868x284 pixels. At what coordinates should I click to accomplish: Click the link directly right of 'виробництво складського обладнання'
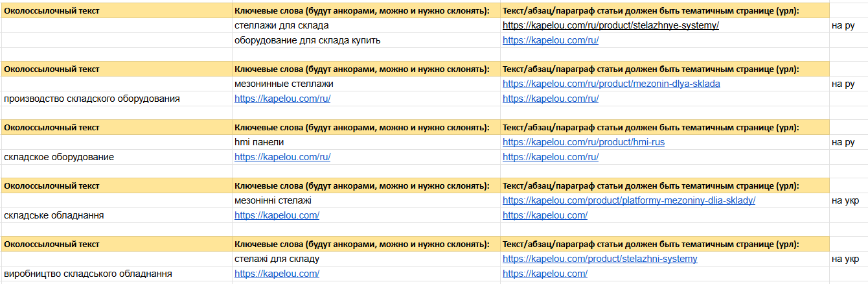(277, 274)
